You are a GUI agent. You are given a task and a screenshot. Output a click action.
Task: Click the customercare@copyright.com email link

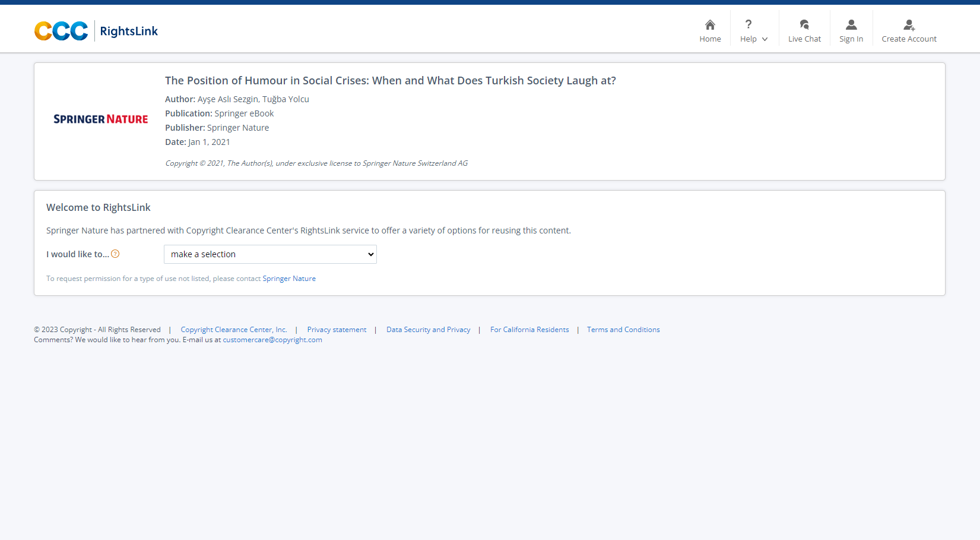(x=272, y=340)
